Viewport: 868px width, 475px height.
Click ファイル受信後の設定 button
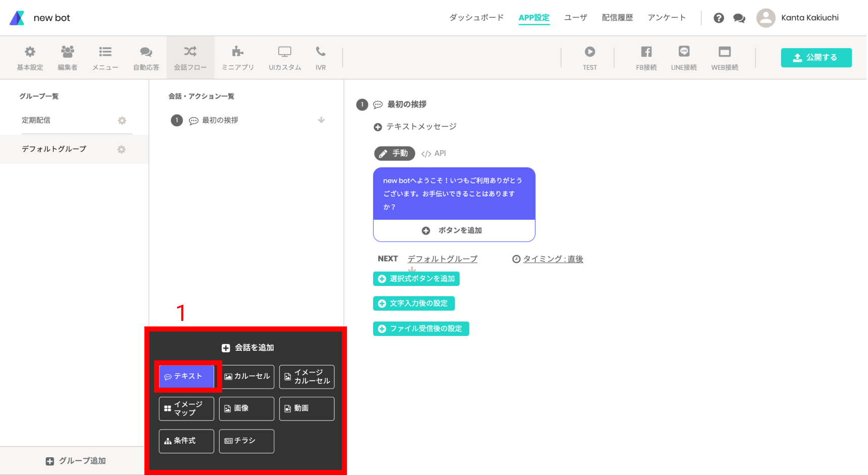coord(421,328)
